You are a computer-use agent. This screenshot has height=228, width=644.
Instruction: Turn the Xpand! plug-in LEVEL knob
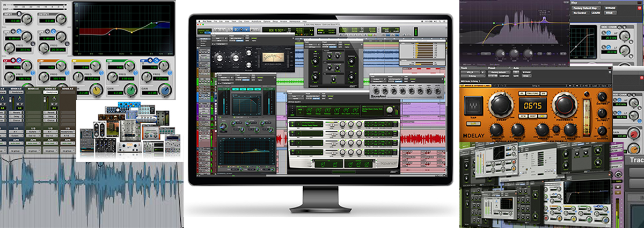pyautogui.click(x=390, y=110)
